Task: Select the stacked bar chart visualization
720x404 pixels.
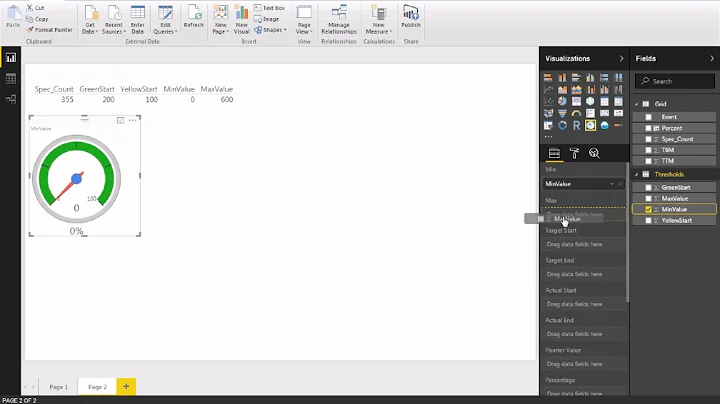Action: 548,77
